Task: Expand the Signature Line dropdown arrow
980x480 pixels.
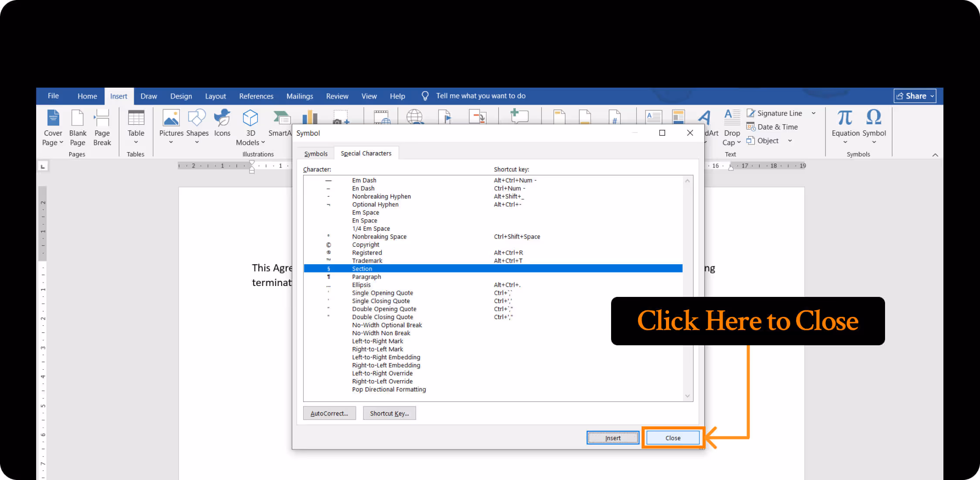Action: [813, 113]
